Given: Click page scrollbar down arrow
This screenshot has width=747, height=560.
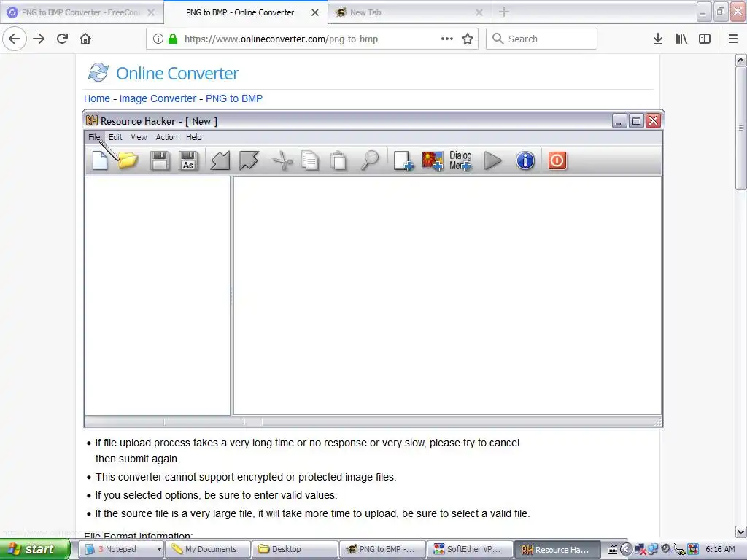Looking at the screenshot, I should (740, 532).
